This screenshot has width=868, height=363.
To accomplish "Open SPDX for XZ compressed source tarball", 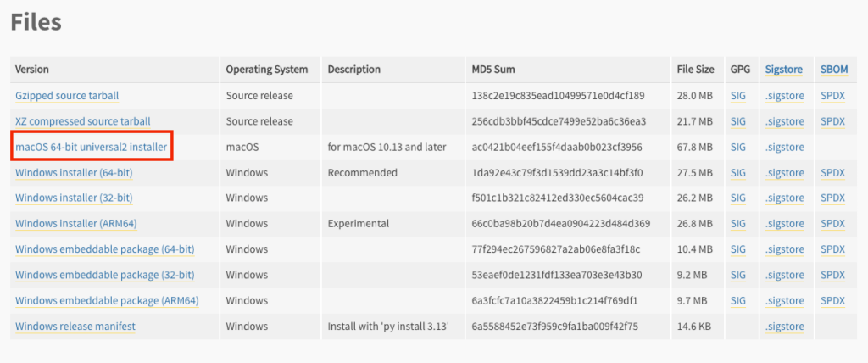I will click(832, 121).
